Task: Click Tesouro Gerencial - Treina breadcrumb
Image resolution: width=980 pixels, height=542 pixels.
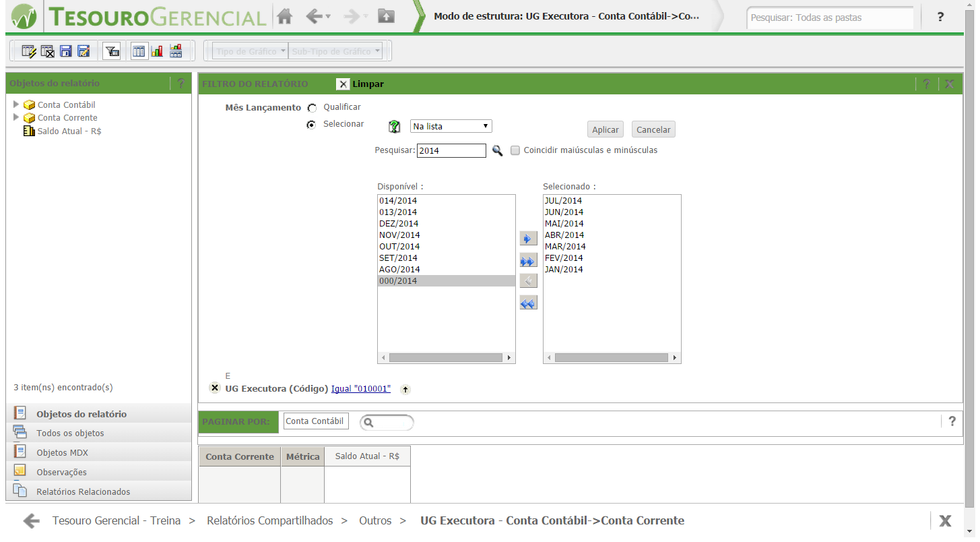Action: pyautogui.click(x=117, y=520)
